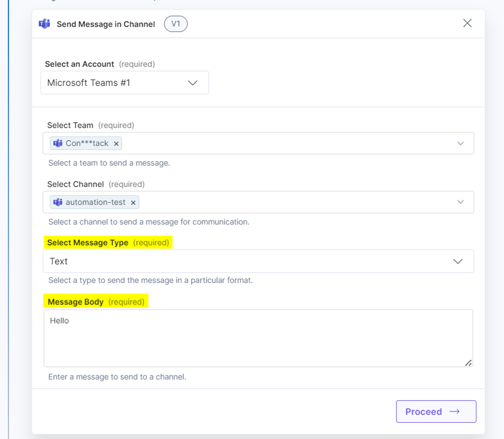Expand the Select Channel dropdown chevron
Viewport: 504px width, 439px height.
(x=460, y=202)
